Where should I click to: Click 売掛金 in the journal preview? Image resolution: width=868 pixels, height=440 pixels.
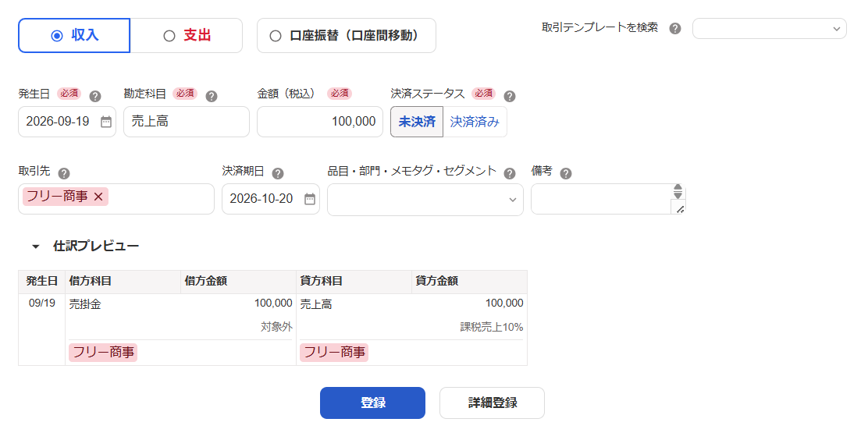[85, 303]
